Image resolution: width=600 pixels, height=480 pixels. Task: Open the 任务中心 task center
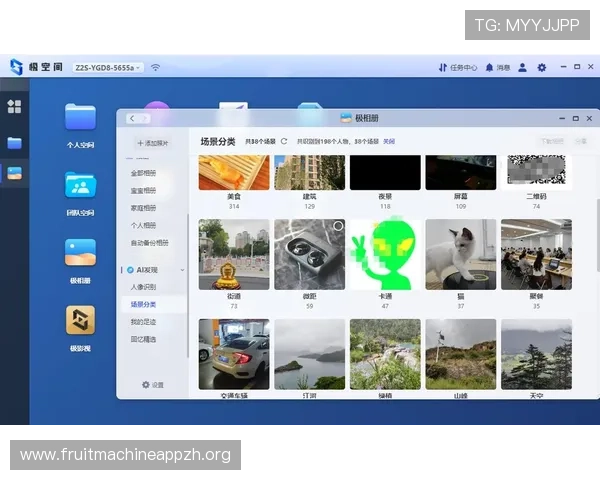point(458,68)
